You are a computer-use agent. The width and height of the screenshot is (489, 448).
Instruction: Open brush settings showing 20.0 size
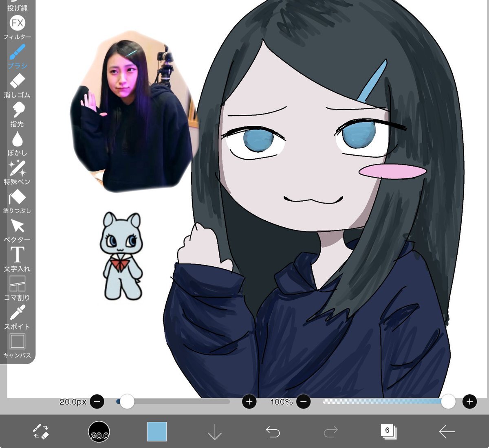[99, 432]
